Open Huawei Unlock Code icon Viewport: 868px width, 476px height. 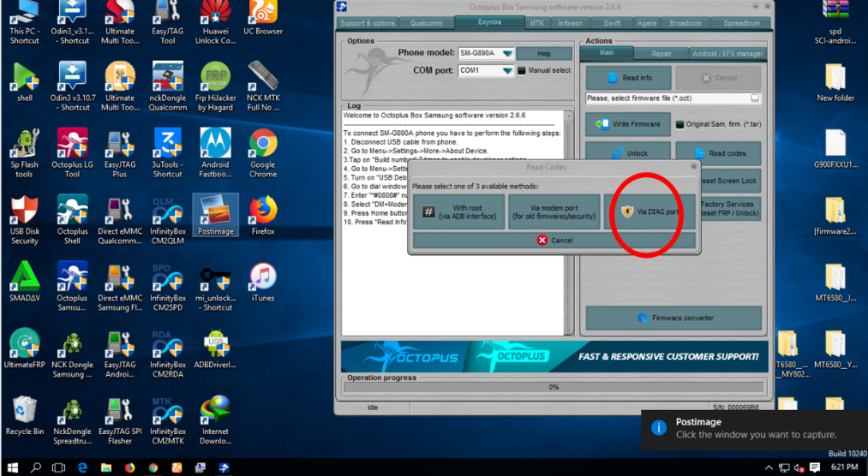click(x=215, y=21)
